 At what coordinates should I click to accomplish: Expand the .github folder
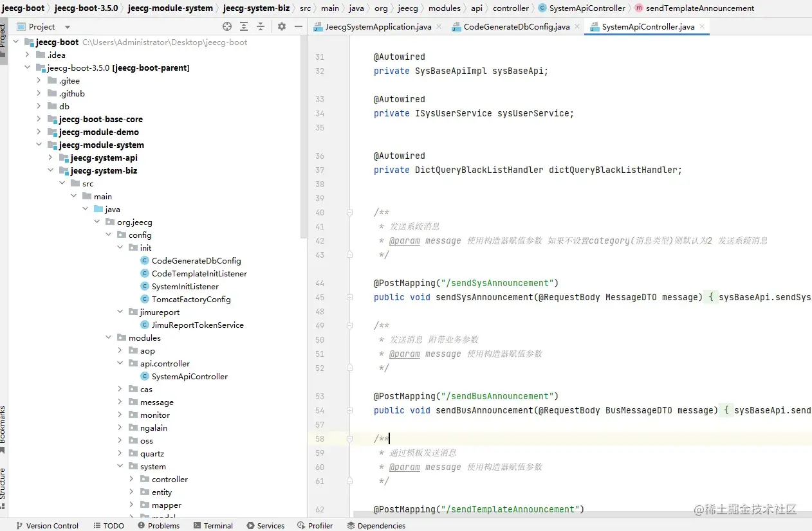click(39, 93)
